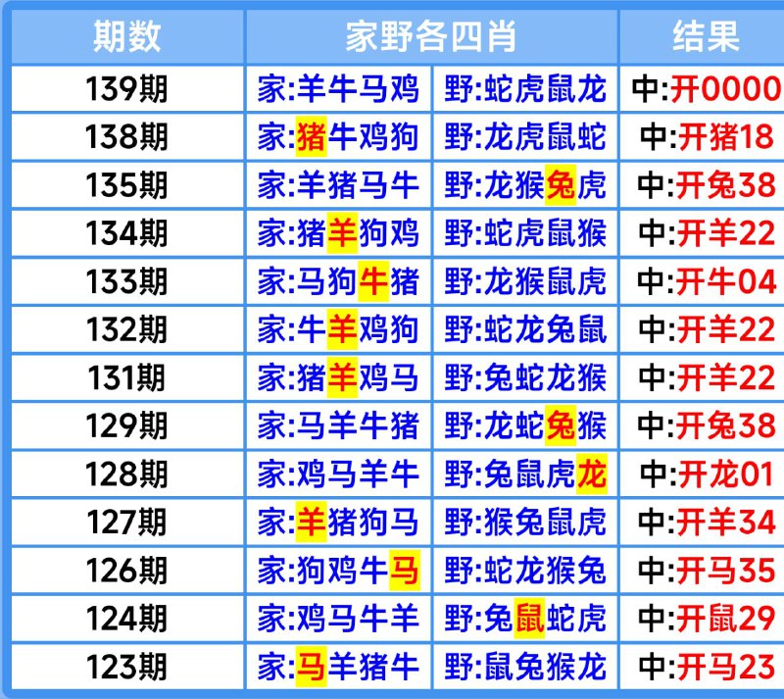
Task: Click cell 家:羊猪马牛
Action: (338, 185)
